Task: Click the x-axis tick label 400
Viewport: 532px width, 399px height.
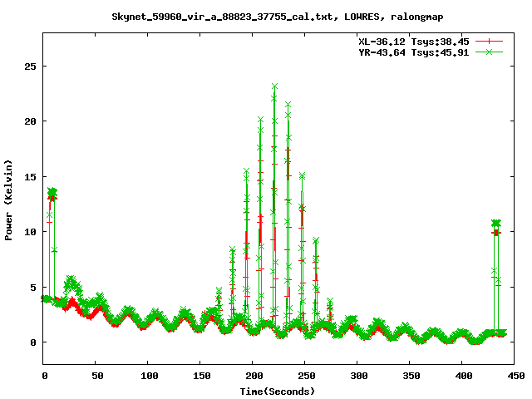Action: tap(464, 376)
